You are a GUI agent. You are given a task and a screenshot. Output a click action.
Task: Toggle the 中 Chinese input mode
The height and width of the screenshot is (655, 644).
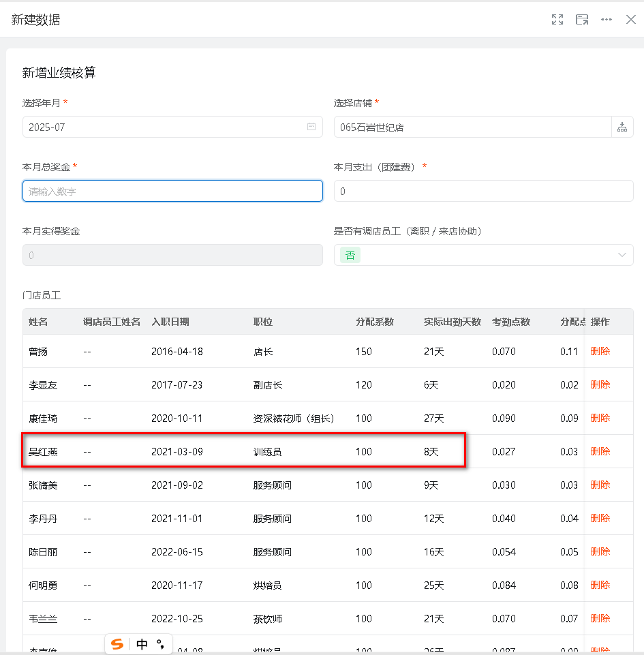tap(142, 644)
